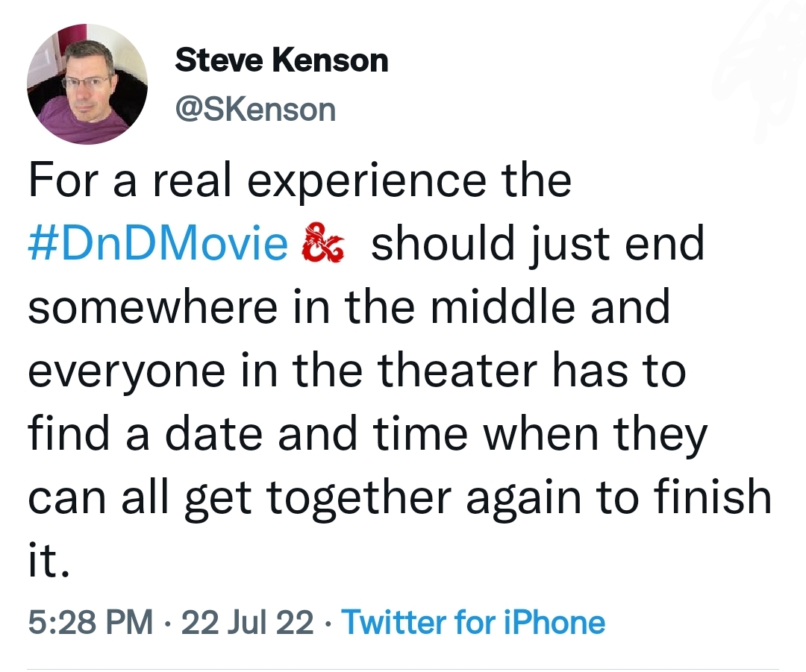This screenshot has width=806, height=672.
Task: Click the Steve Kenson display name
Action: coord(281,60)
